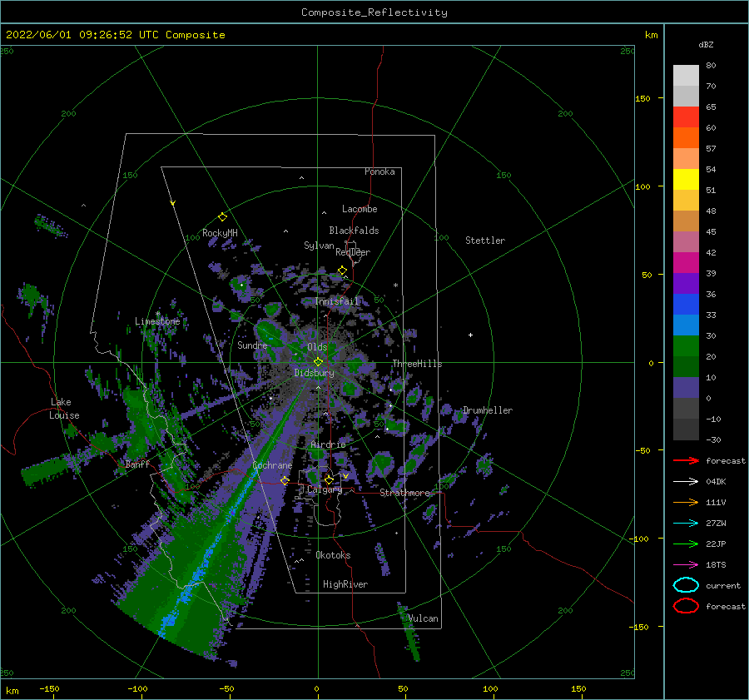Click the Drumheller label
This screenshot has height=700, width=749.
pos(488,410)
